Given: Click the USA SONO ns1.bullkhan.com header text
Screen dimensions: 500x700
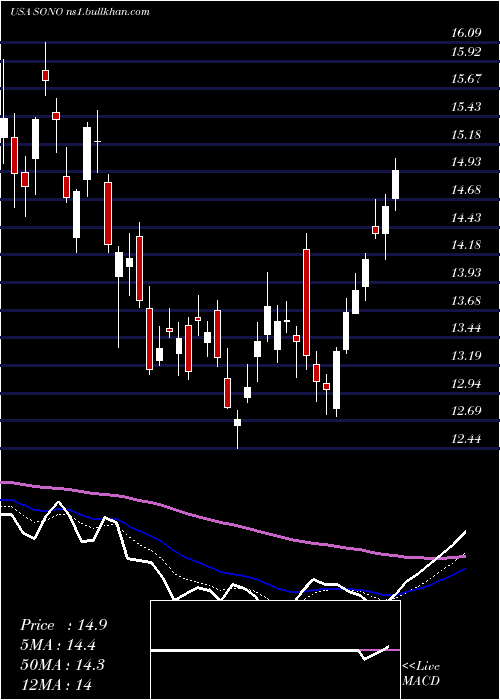Looking at the screenshot, I should (x=79, y=12).
